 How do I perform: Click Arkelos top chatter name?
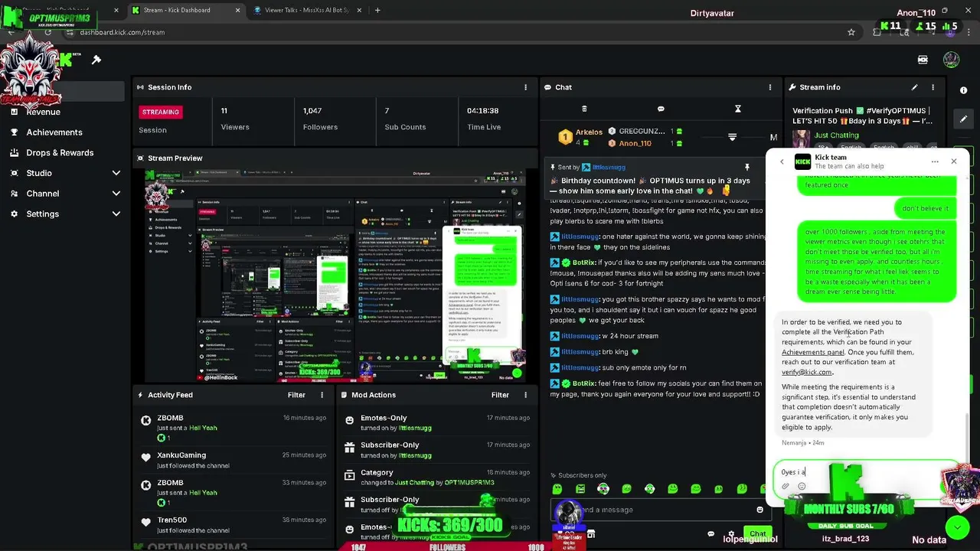(x=589, y=132)
